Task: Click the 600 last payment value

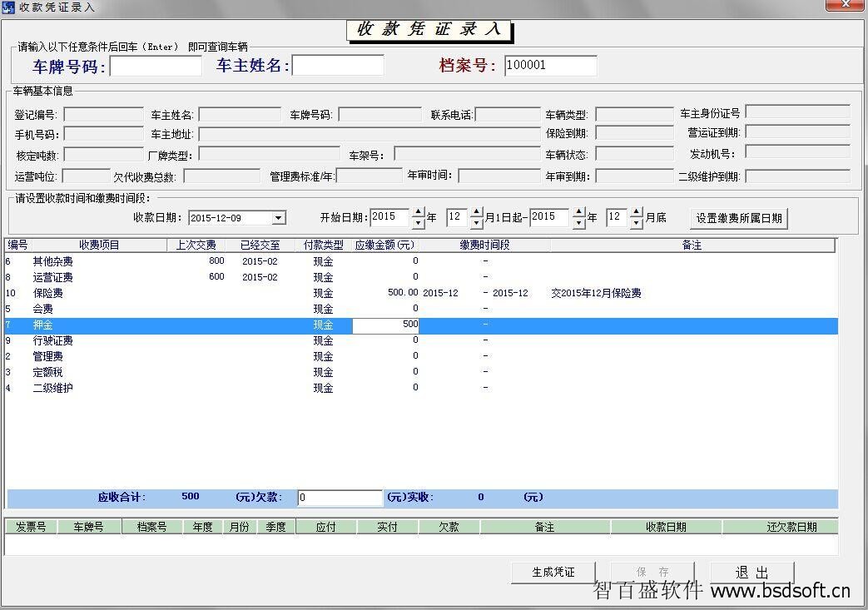Action: [x=216, y=277]
